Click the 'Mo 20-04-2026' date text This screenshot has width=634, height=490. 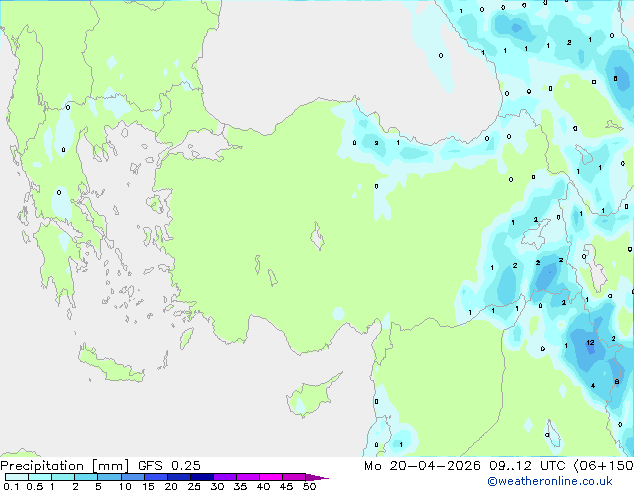422,466
